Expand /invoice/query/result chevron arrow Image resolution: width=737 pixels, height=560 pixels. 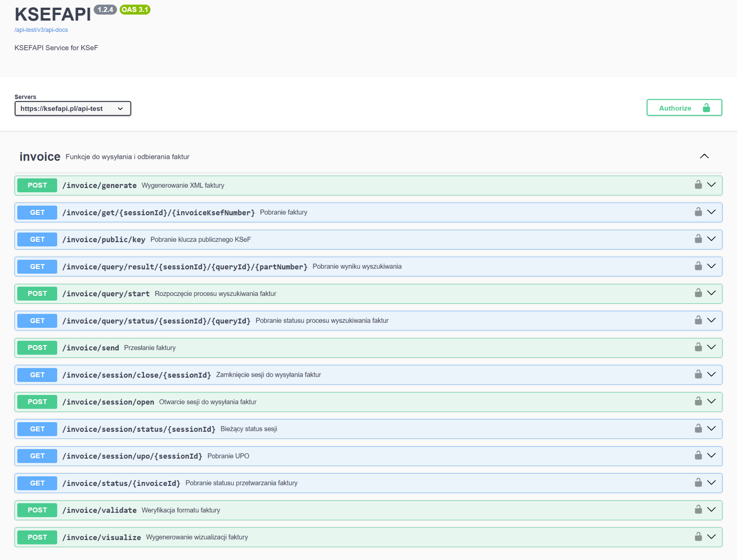pyautogui.click(x=711, y=266)
